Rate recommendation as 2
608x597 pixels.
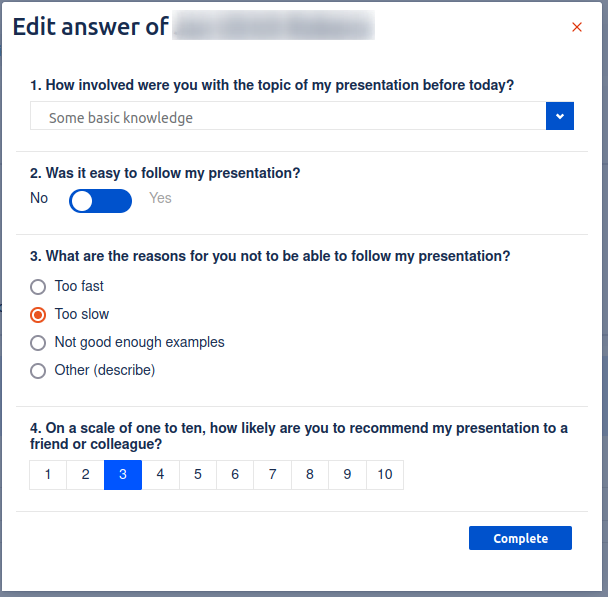85,474
